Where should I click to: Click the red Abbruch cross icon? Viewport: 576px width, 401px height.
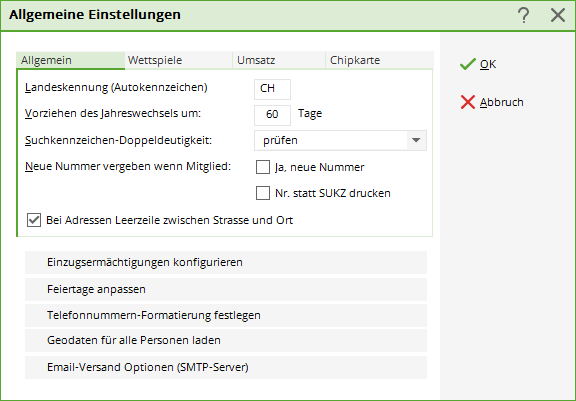[x=468, y=102]
